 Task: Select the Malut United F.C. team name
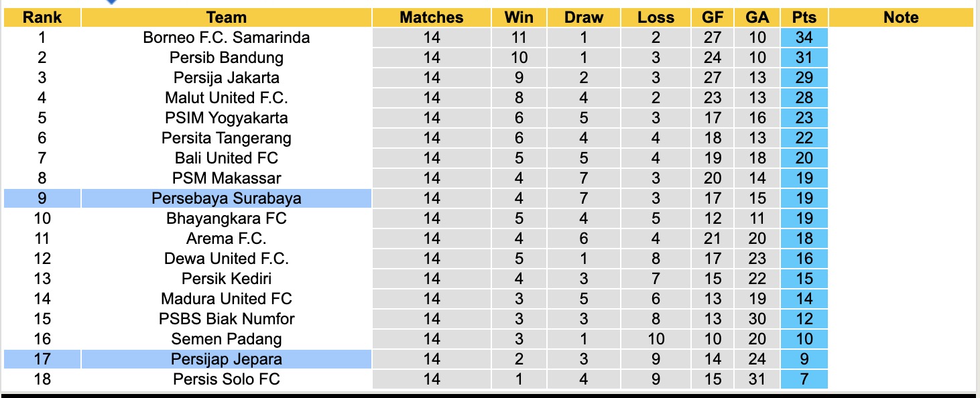[x=227, y=98]
